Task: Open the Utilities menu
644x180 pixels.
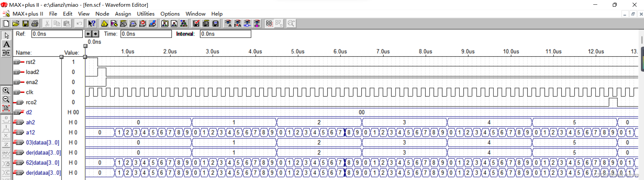Action: pyautogui.click(x=146, y=14)
